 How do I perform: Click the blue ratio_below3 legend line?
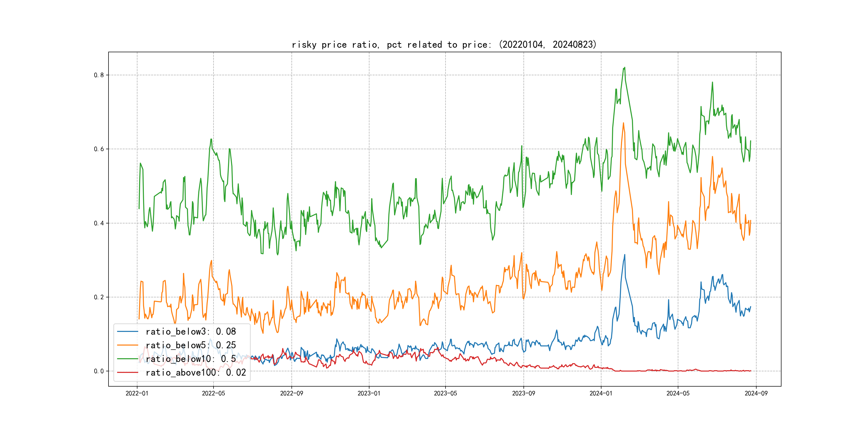coord(127,332)
